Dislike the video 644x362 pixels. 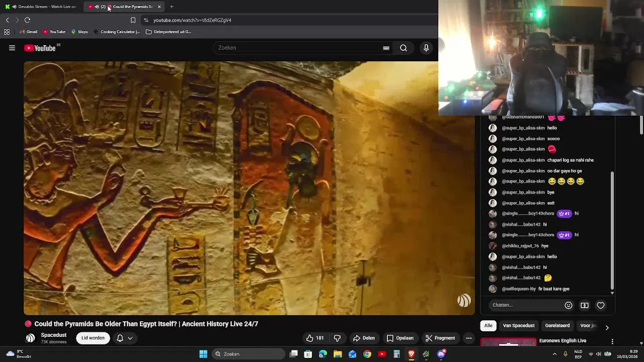[337, 338]
